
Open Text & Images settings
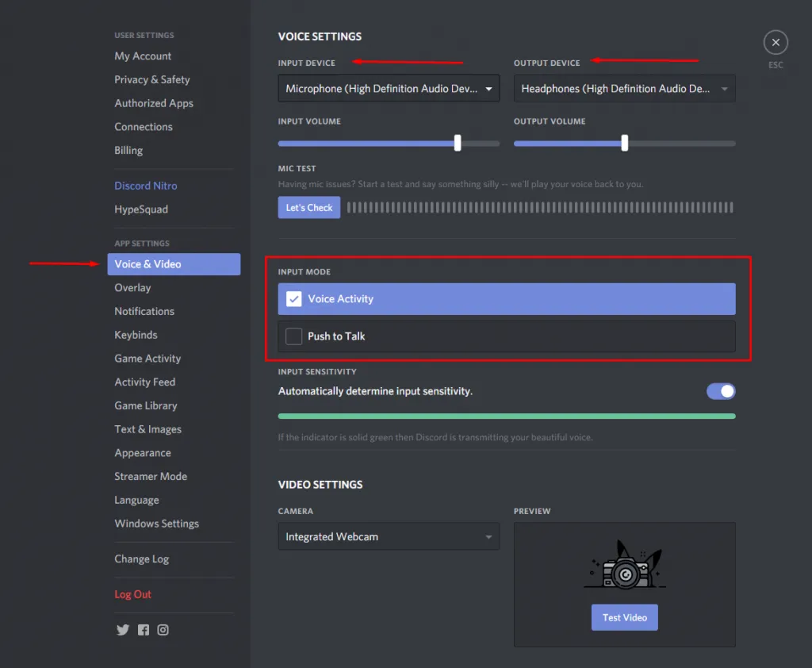click(x=148, y=429)
